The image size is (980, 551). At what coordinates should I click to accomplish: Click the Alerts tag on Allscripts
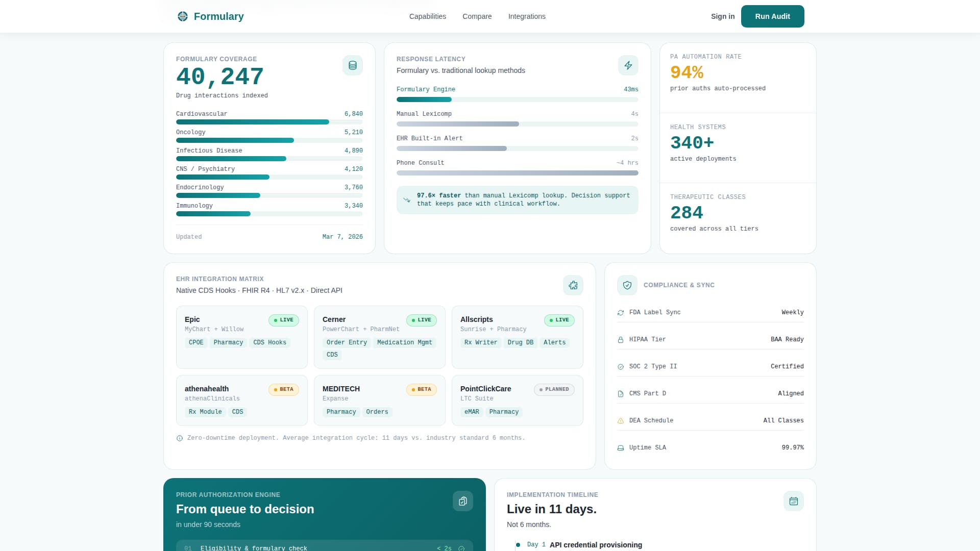point(555,342)
